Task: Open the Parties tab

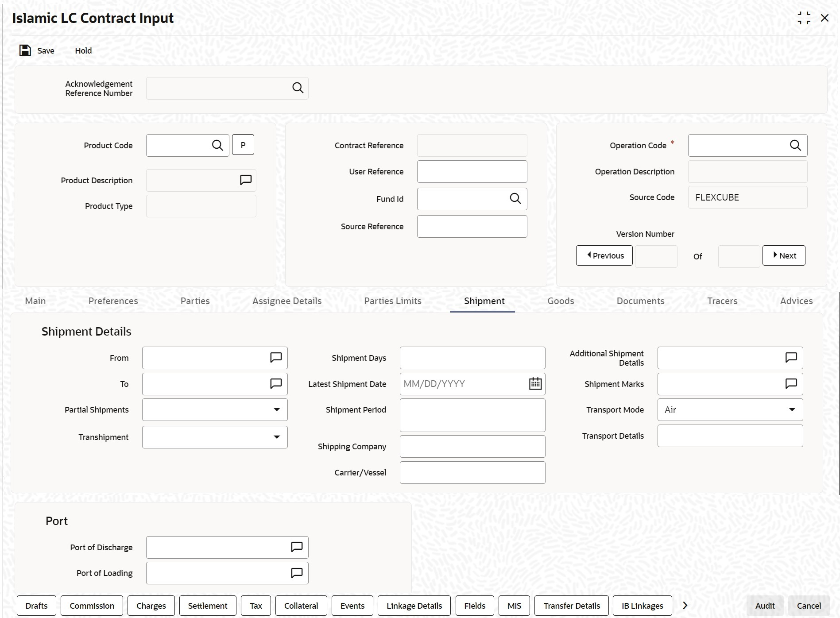Action: click(195, 301)
